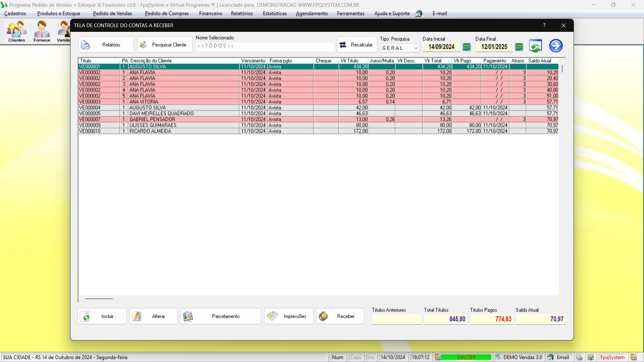Click the Parcelamento papers icon
Image resolution: width=644 pixels, height=362 pixels.
(x=188, y=316)
